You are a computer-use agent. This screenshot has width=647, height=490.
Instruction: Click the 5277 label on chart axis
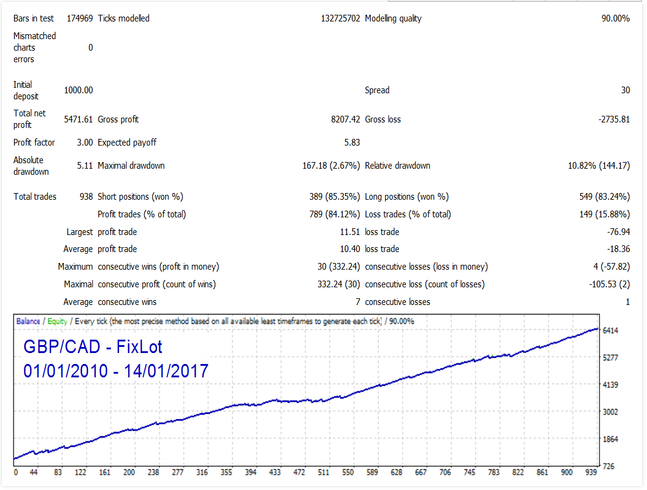pyautogui.click(x=610, y=358)
